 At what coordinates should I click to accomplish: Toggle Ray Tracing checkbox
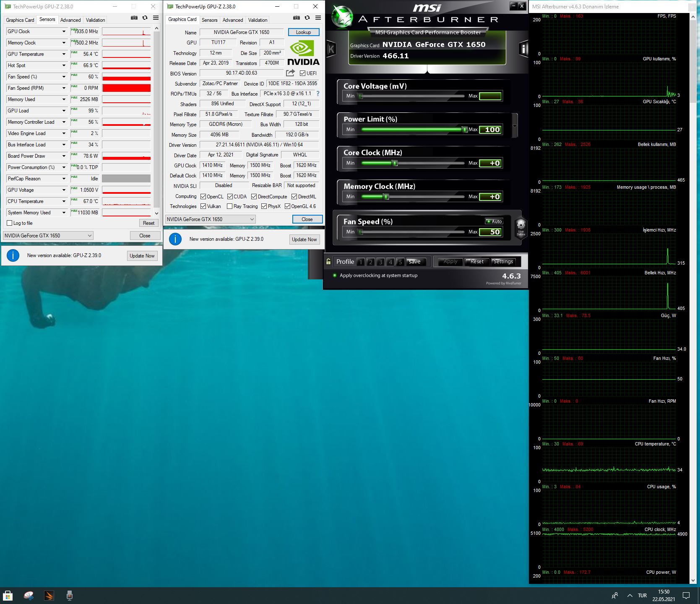pyautogui.click(x=229, y=206)
